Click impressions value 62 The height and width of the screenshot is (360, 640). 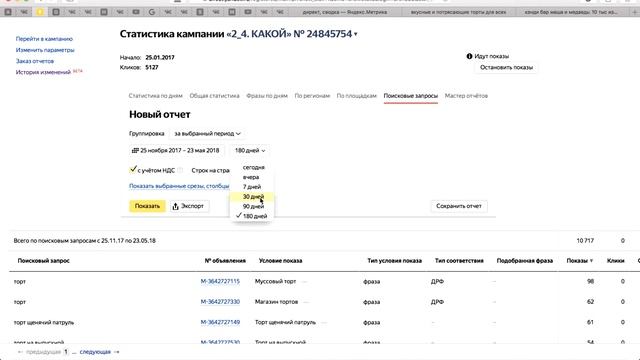tap(590, 302)
